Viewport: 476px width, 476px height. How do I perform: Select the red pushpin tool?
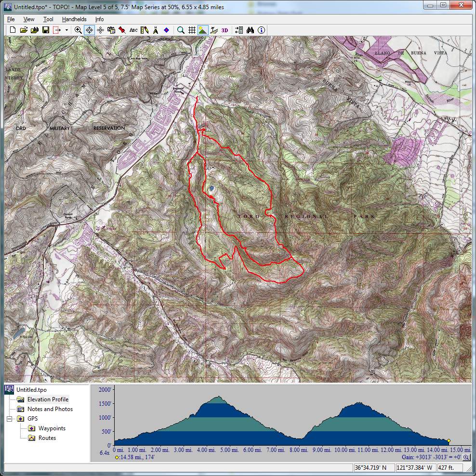(122, 30)
